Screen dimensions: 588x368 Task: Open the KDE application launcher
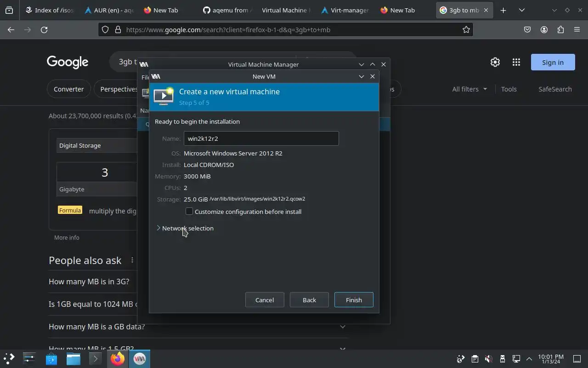click(x=9, y=358)
